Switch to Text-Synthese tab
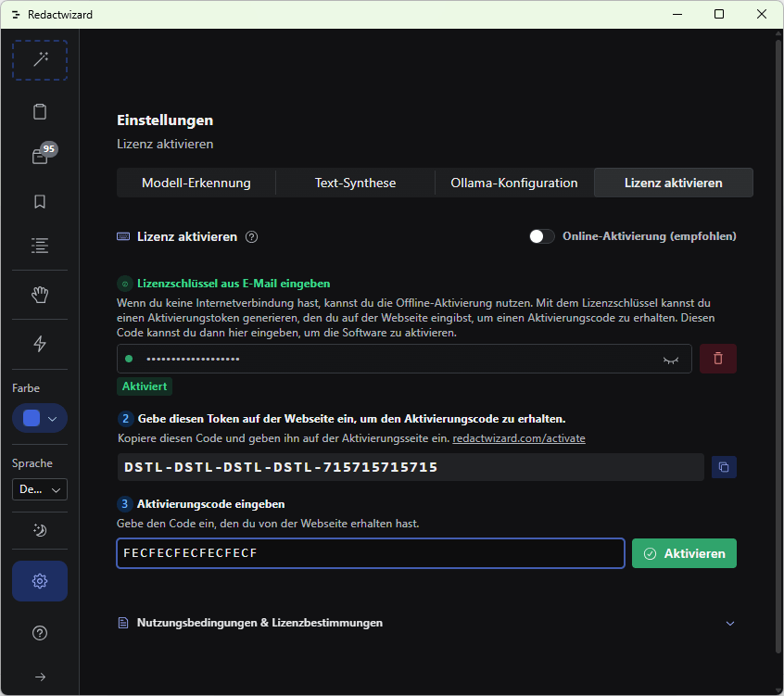Image resolution: width=784 pixels, height=696 pixels. click(x=355, y=183)
